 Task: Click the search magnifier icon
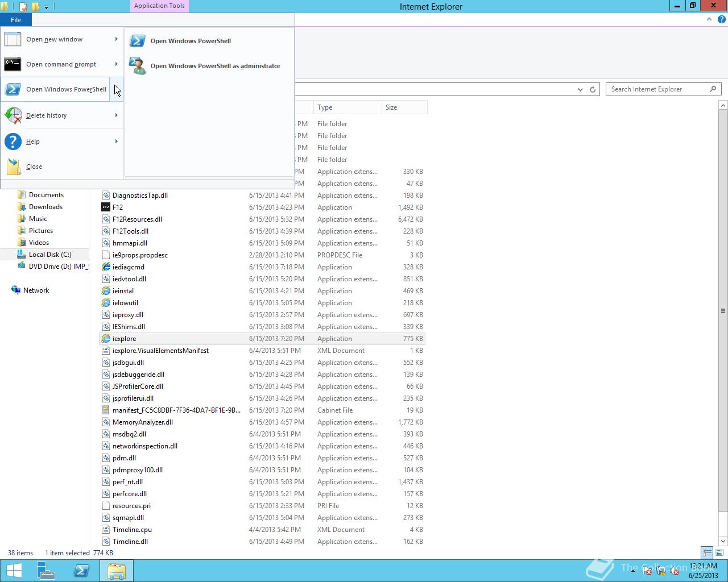tap(713, 89)
